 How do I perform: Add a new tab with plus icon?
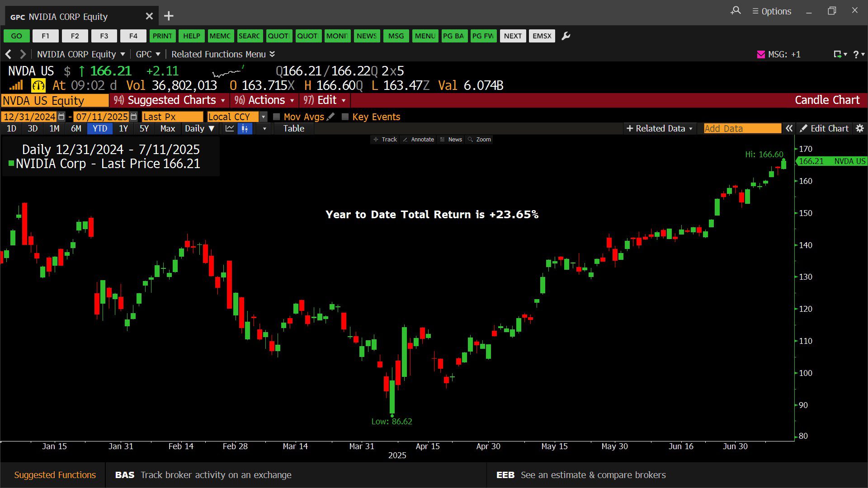(169, 16)
